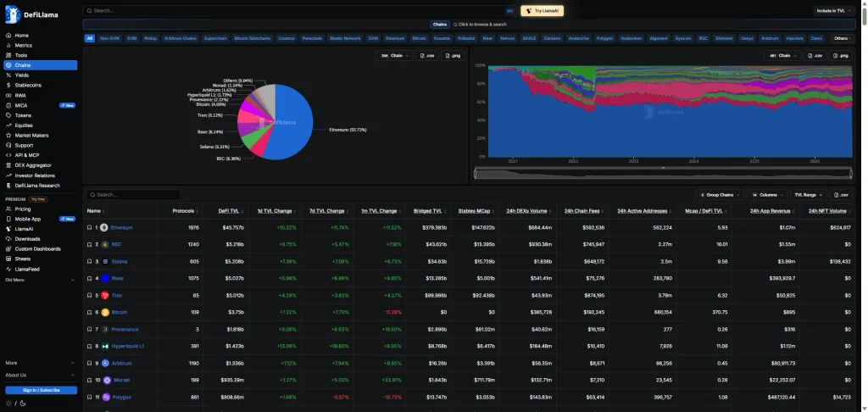Open the Include in TVL dropdown

(x=834, y=10)
